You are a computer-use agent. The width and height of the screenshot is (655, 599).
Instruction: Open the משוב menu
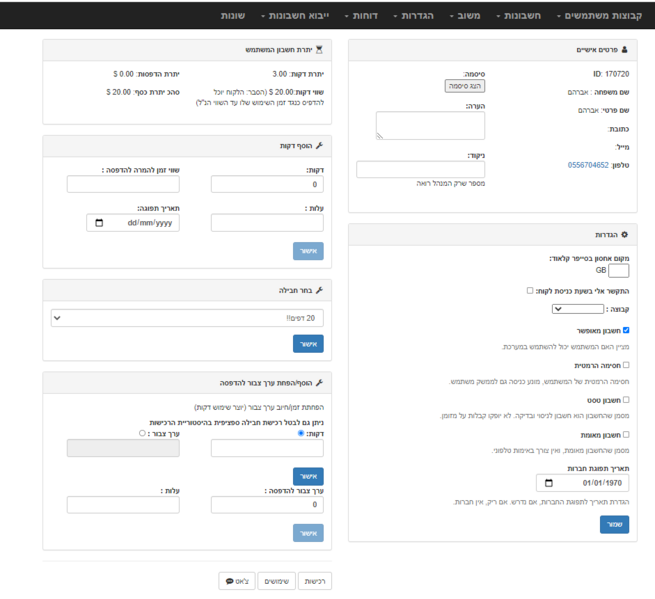[x=465, y=15]
